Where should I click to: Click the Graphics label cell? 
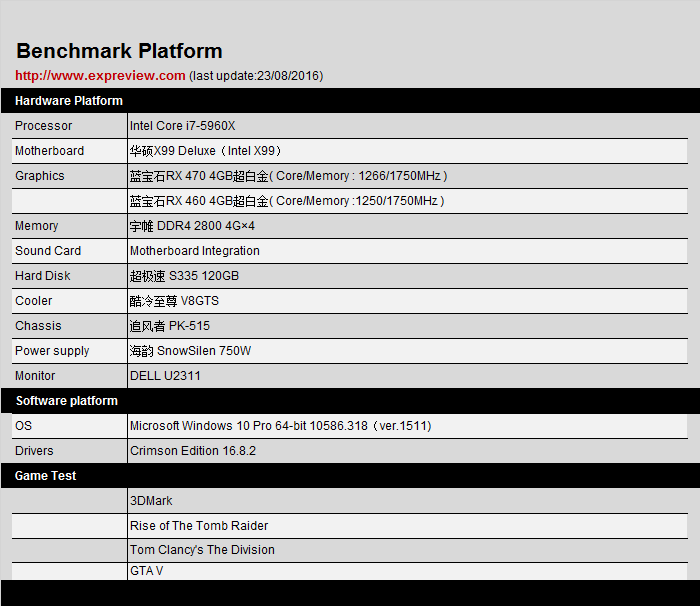pos(70,176)
